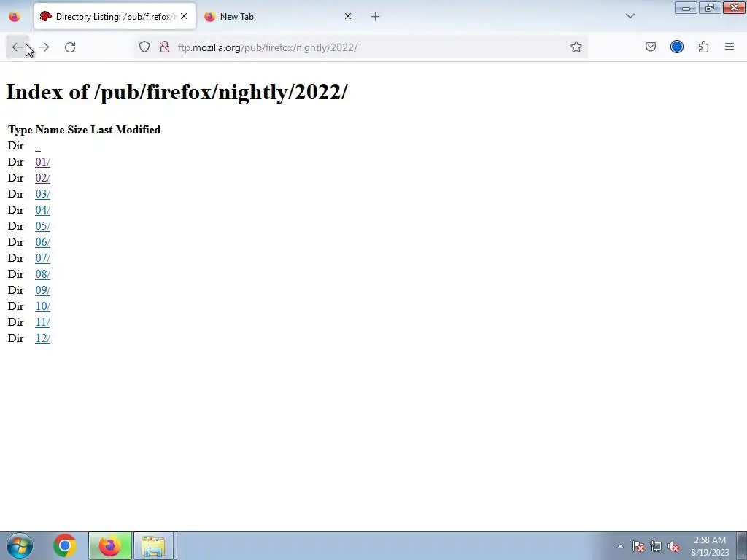747x560 pixels.
Task: Go back using the back arrow button
Action: tap(18, 47)
